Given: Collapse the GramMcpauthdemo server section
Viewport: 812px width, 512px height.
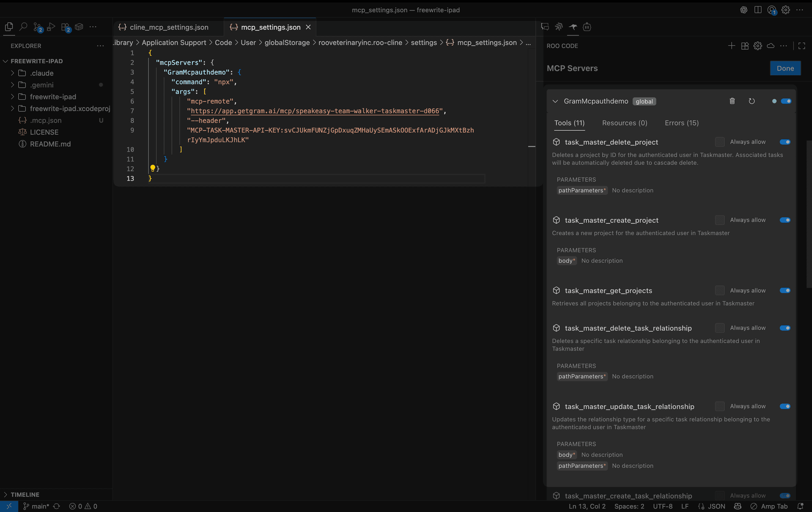Looking at the screenshot, I should [555, 101].
